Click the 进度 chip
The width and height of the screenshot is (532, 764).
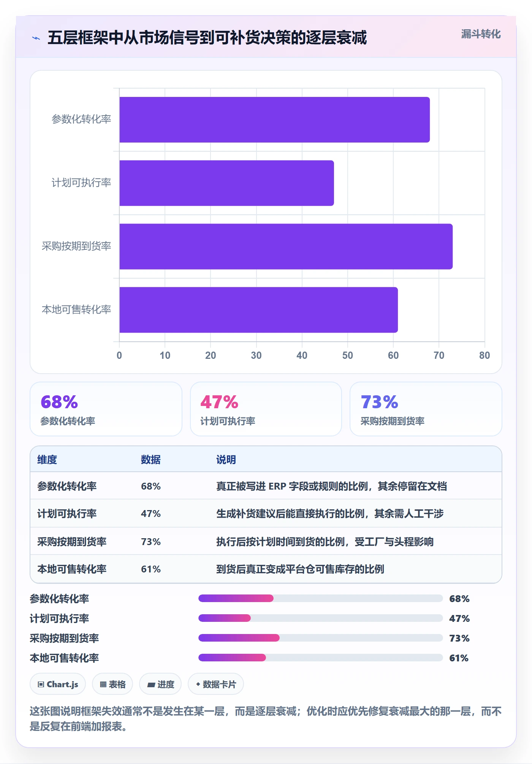(160, 684)
